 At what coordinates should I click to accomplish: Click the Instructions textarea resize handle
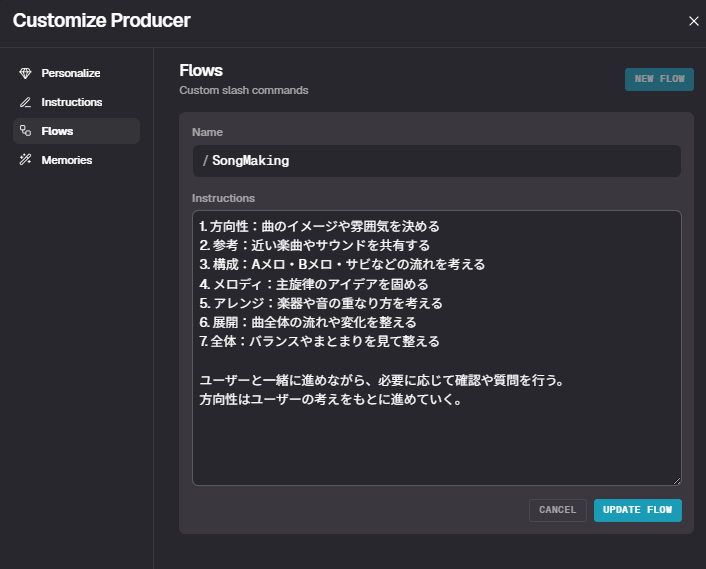(676, 480)
